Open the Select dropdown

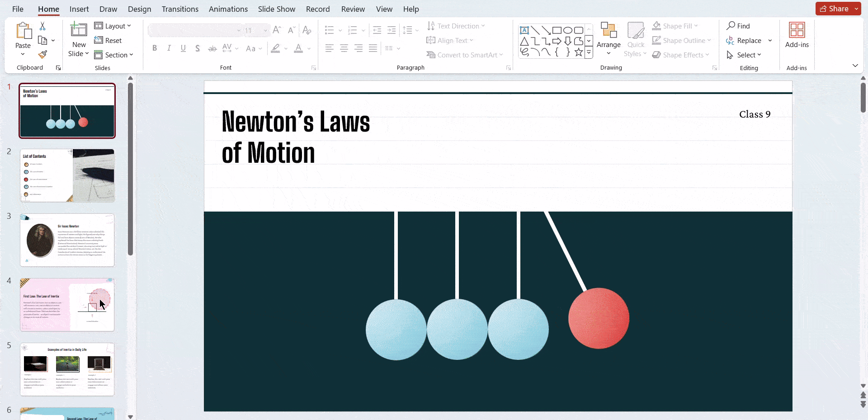point(744,55)
